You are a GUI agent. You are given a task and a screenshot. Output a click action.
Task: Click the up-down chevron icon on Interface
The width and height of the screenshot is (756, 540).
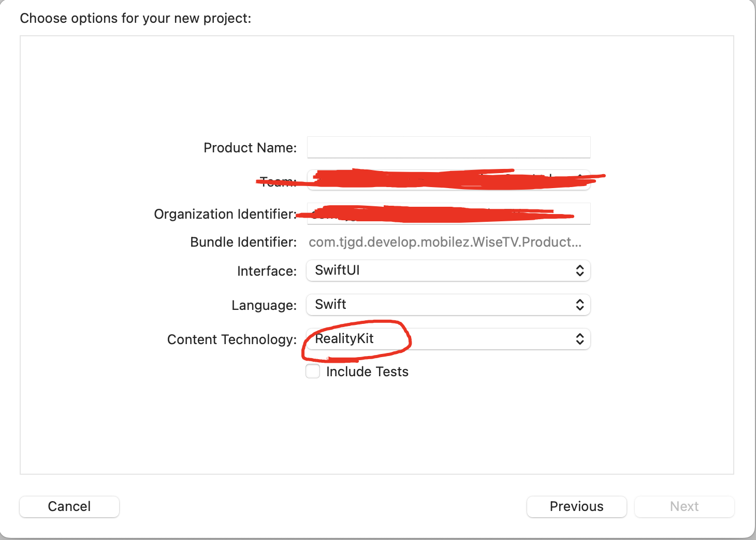coord(580,271)
